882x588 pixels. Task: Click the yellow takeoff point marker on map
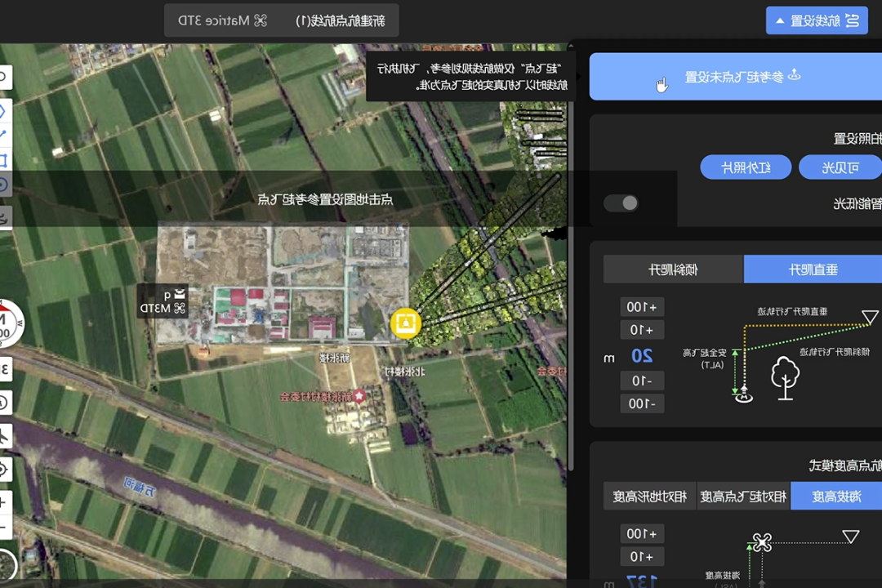tap(404, 323)
